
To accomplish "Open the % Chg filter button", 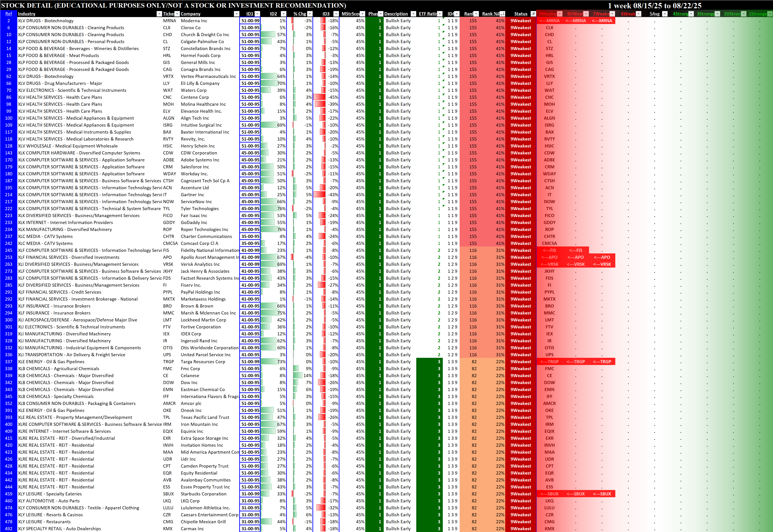I will (x=310, y=14).
